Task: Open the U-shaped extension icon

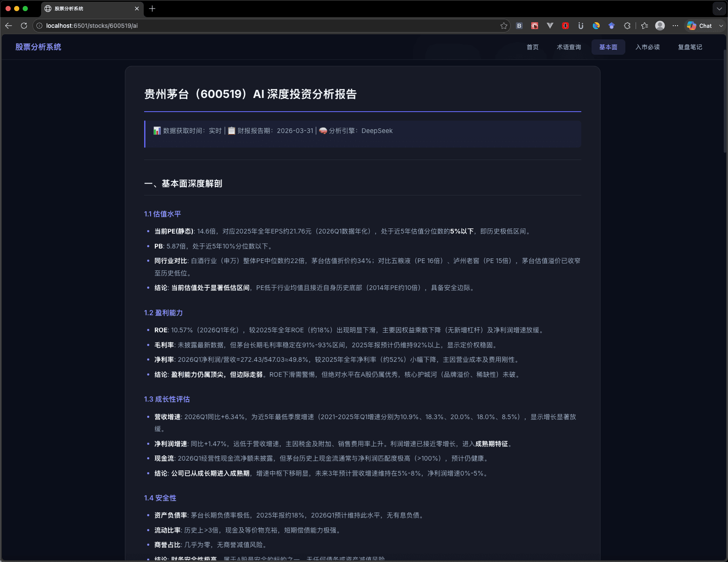Action: point(581,26)
